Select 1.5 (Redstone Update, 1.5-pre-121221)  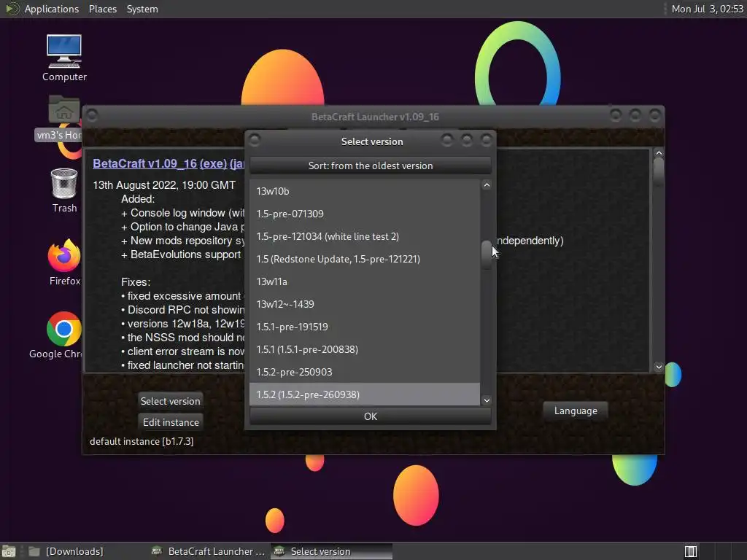[x=365, y=259]
